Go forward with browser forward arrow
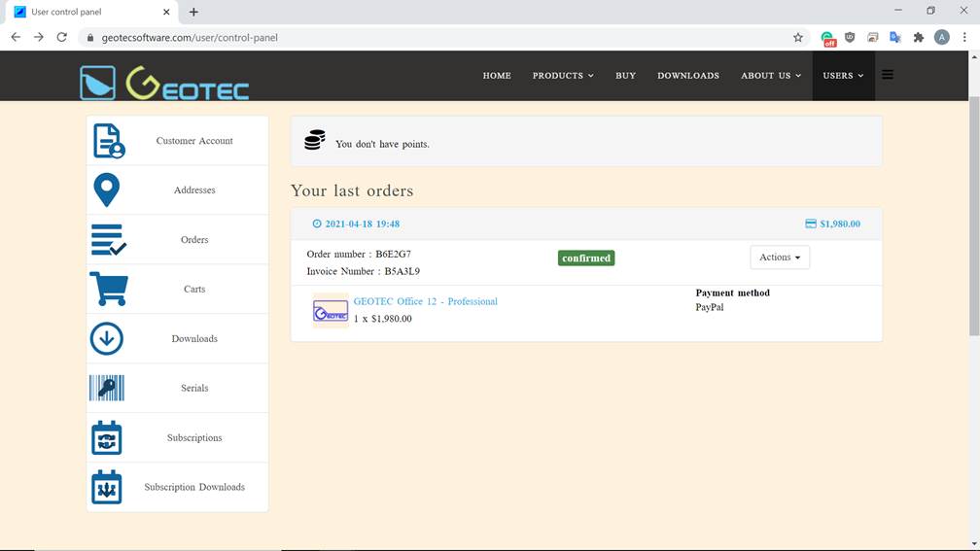This screenshot has width=980, height=551. pos(39,38)
